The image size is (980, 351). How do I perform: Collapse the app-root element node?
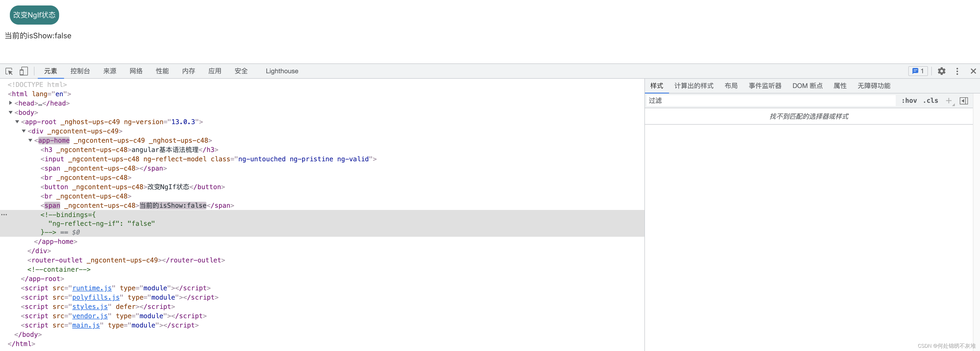[x=17, y=122]
